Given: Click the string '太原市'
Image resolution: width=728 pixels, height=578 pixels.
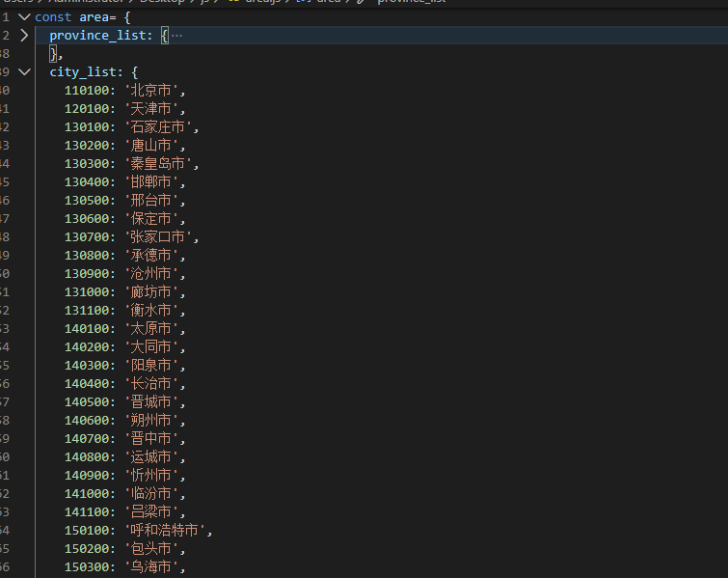Looking at the screenshot, I should 151,329.
